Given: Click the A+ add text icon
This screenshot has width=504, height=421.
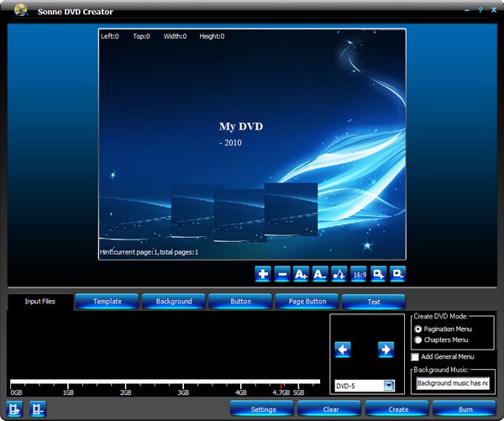Looking at the screenshot, I should 301,274.
